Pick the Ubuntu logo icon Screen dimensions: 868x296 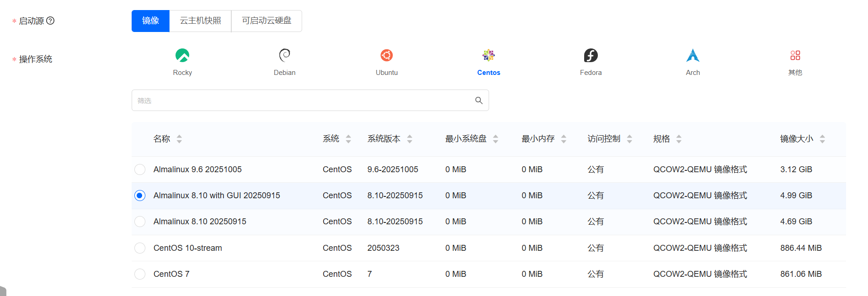point(387,56)
